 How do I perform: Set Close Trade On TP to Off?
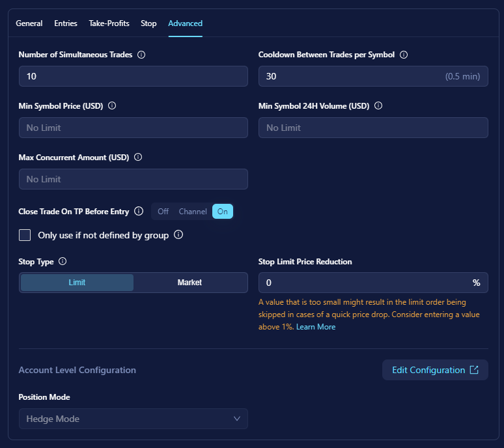pyautogui.click(x=163, y=212)
